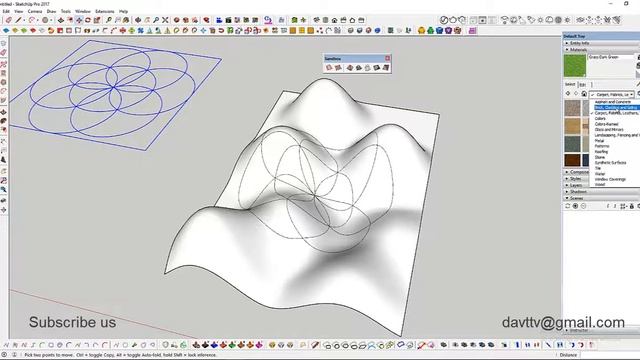Select the Eraser tool in top toolbar
Viewport: 640px width, 360px height.
(9, 20)
